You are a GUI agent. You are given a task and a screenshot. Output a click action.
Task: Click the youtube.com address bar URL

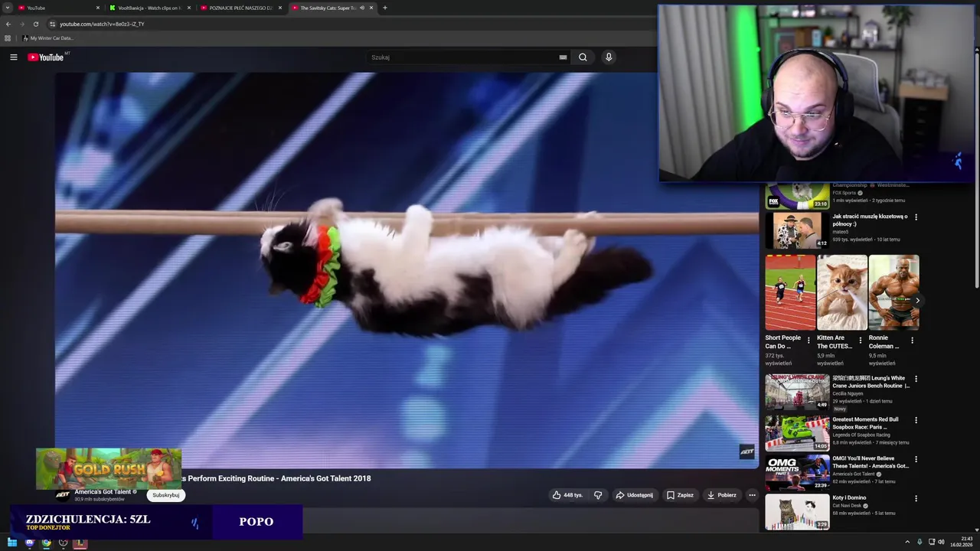[x=102, y=24]
